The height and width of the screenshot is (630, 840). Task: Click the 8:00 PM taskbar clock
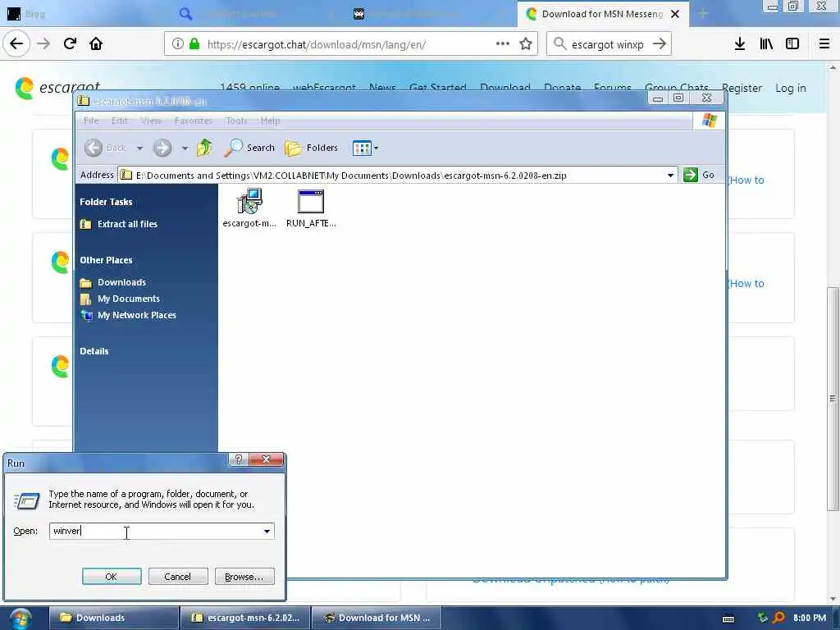(810, 618)
